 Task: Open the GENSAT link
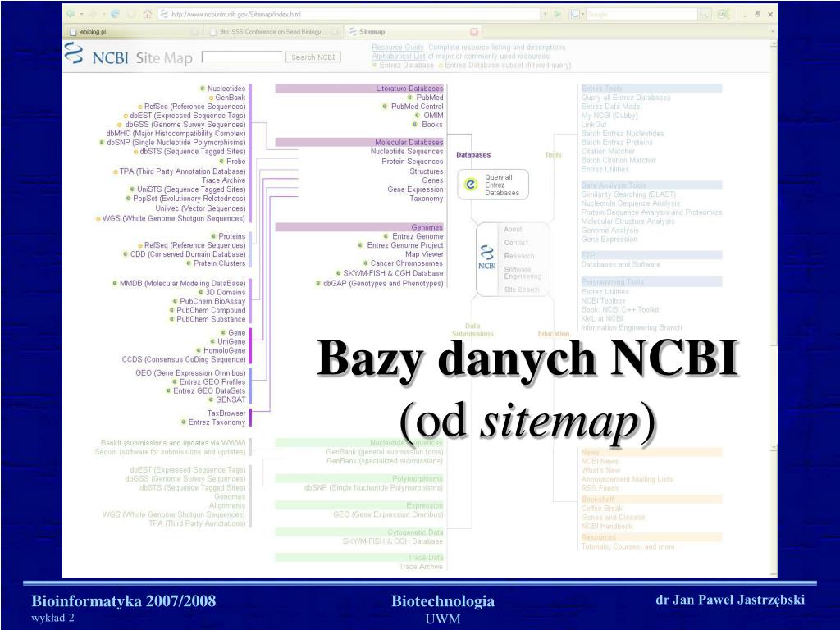click(231, 399)
